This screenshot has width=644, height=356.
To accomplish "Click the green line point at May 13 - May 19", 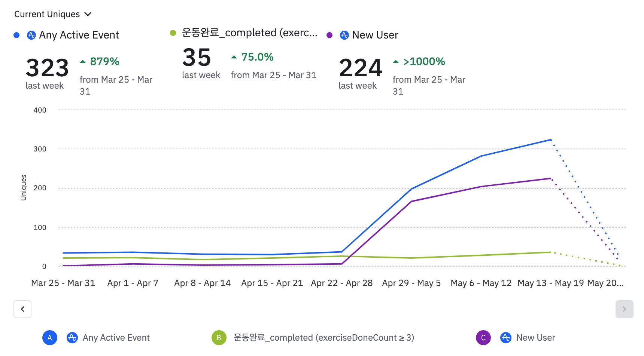I will (551, 252).
